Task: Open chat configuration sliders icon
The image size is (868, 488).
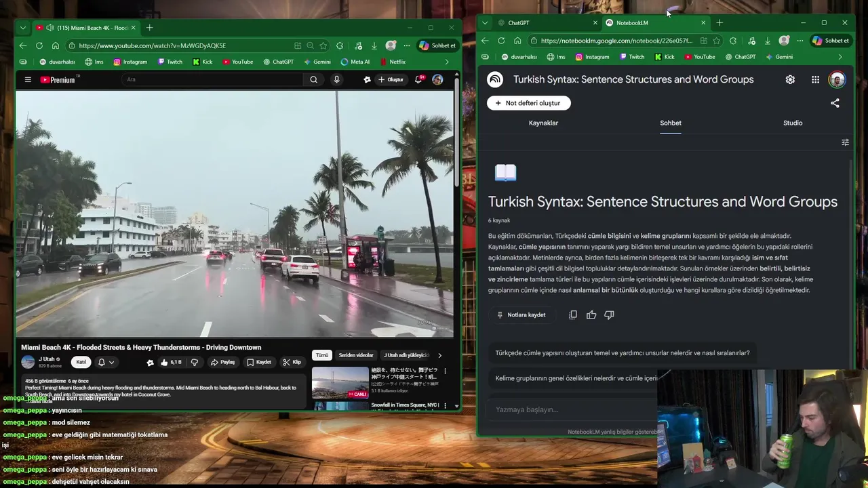Action: pos(845,142)
